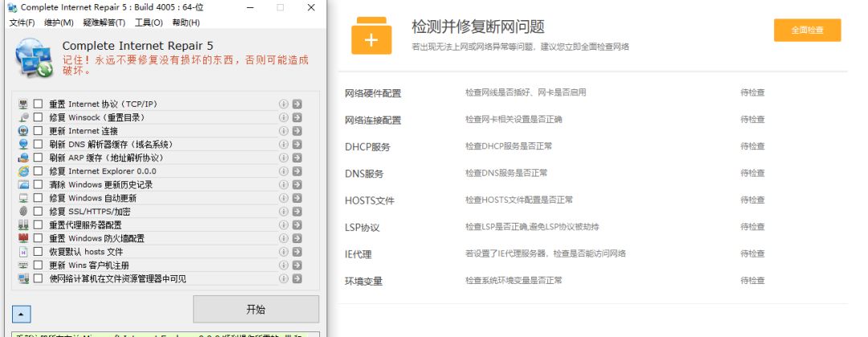Tick 重置代理服务器配置 checkbox
The image size is (868, 337).
click(38, 225)
